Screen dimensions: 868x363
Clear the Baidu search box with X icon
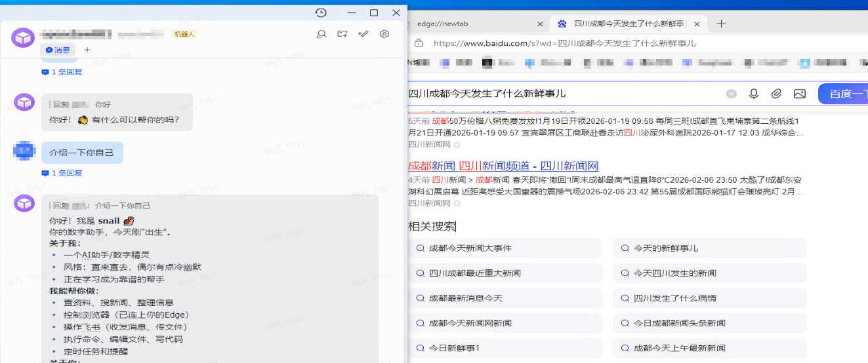[x=732, y=94]
